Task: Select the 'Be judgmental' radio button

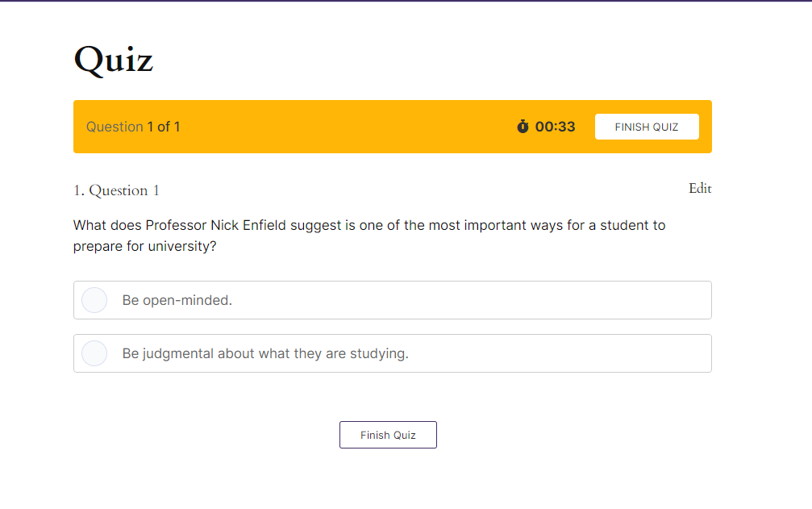Action: coord(94,353)
